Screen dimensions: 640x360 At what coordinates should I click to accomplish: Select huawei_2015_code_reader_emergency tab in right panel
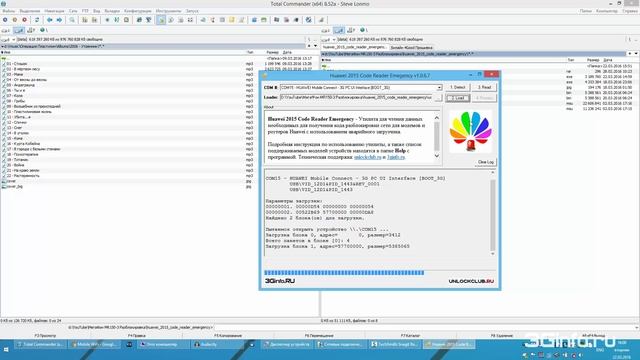pyautogui.click(x=354, y=47)
